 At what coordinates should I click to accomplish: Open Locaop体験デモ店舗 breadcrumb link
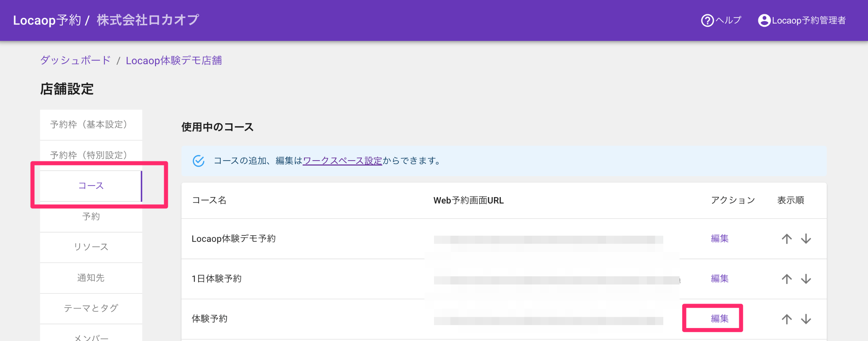click(174, 60)
